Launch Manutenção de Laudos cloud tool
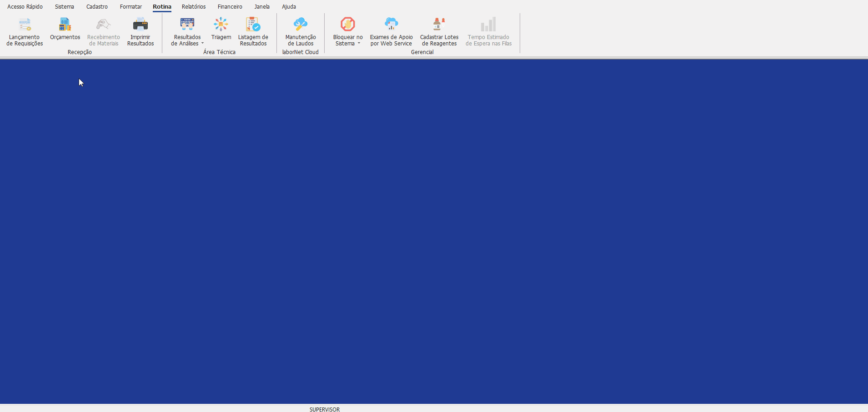 pos(301,25)
